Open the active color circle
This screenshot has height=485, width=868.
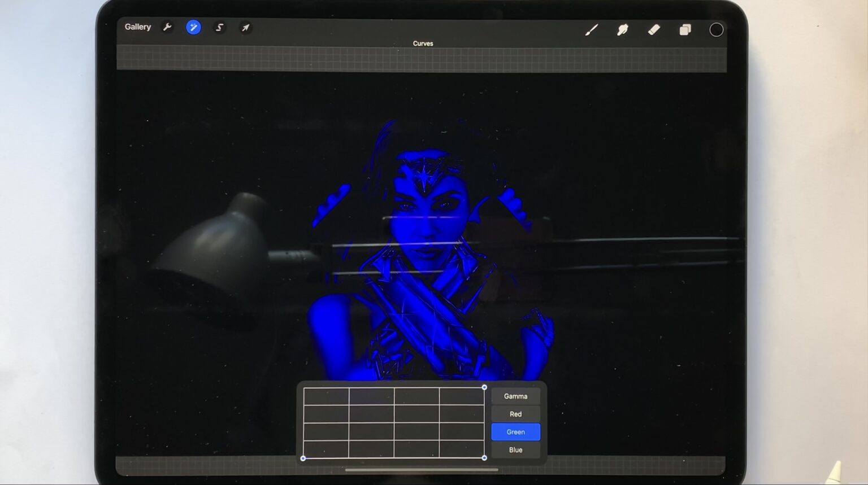coord(716,30)
